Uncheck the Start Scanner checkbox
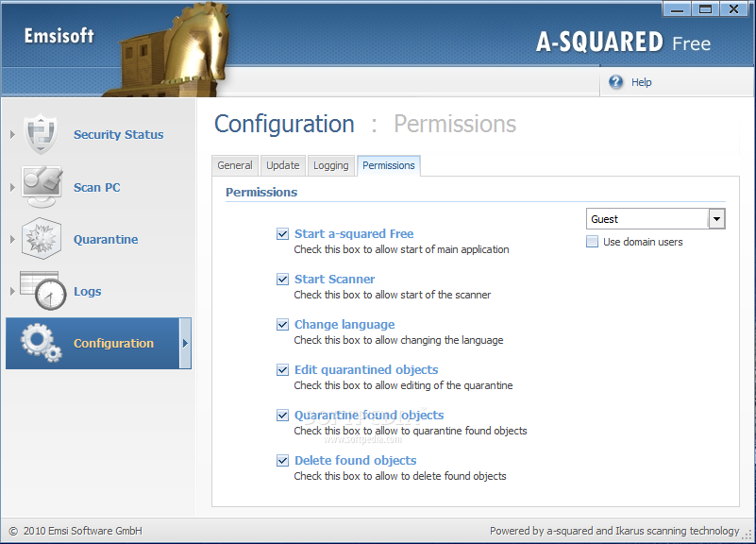The height and width of the screenshot is (544, 756). pos(282,280)
